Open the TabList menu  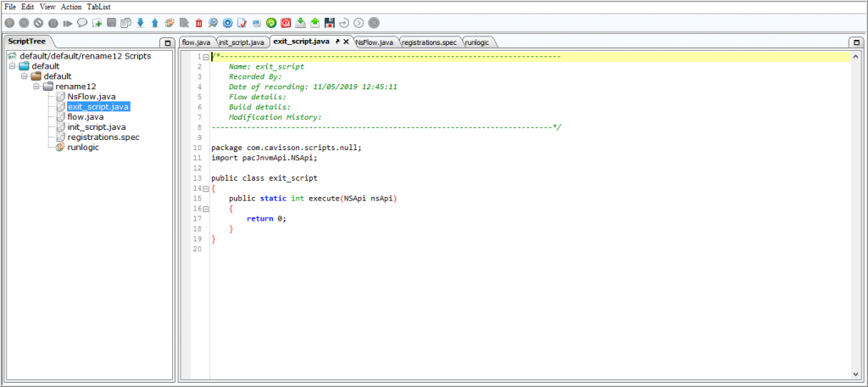98,7
